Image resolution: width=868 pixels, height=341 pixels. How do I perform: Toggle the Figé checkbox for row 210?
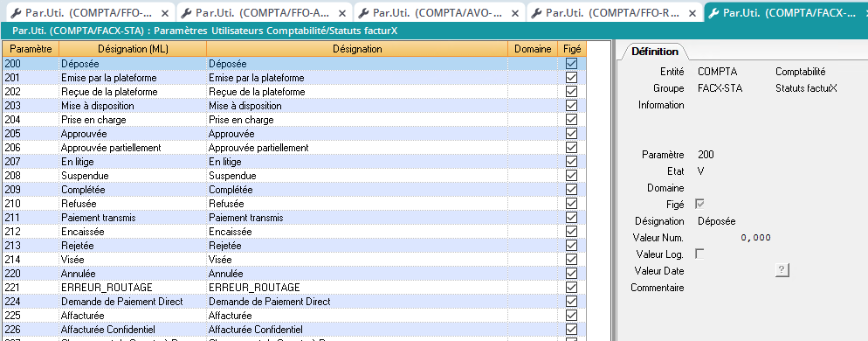(x=572, y=204)
